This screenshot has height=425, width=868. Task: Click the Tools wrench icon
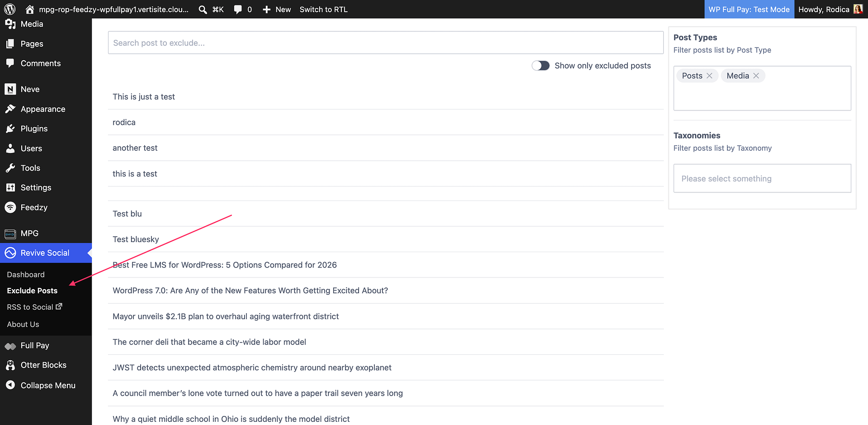[10, 168]
